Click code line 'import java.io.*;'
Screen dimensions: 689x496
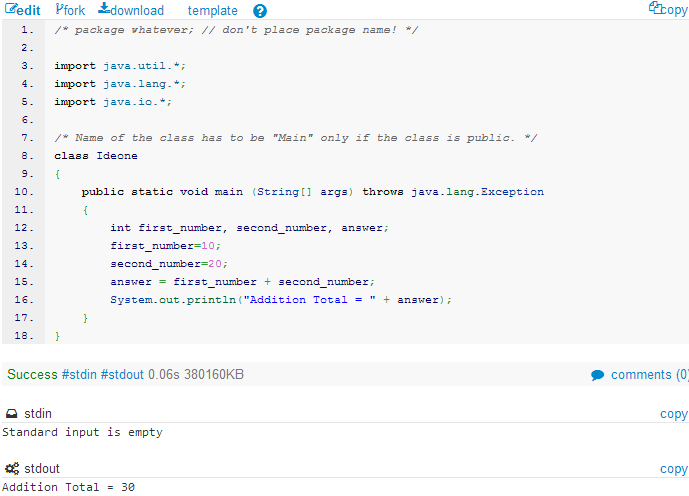(x=113, y=102)
